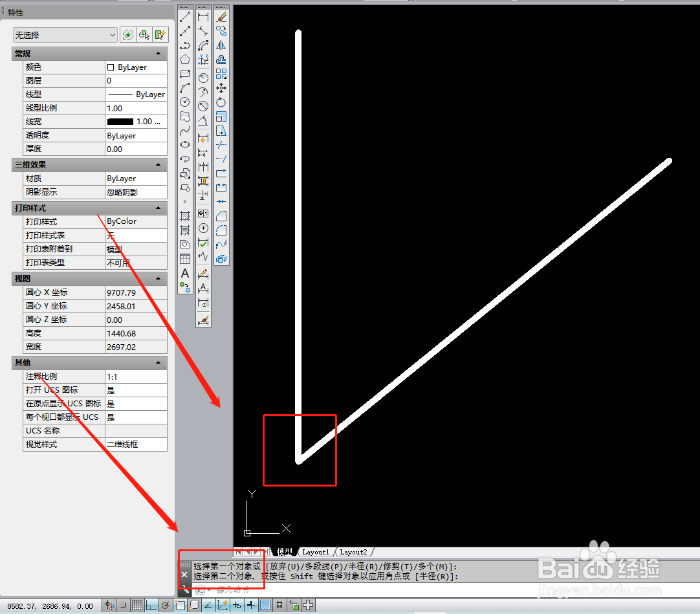Select the Scale tool
Screen dimensions: 700x614
pos(221,116)
